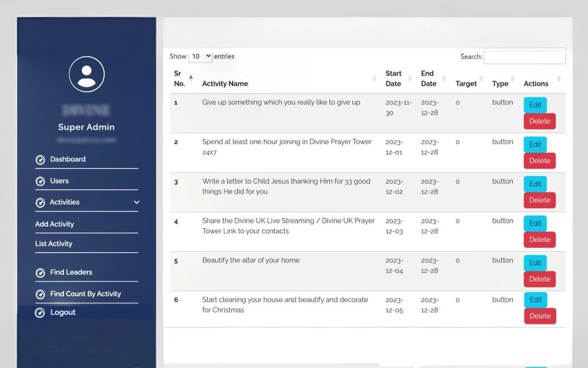Image resolution: width=588 pixels, height=368 pixels.
Task: Delete the Christmas house cleaning activity
Action: click(x=540, y=316)
